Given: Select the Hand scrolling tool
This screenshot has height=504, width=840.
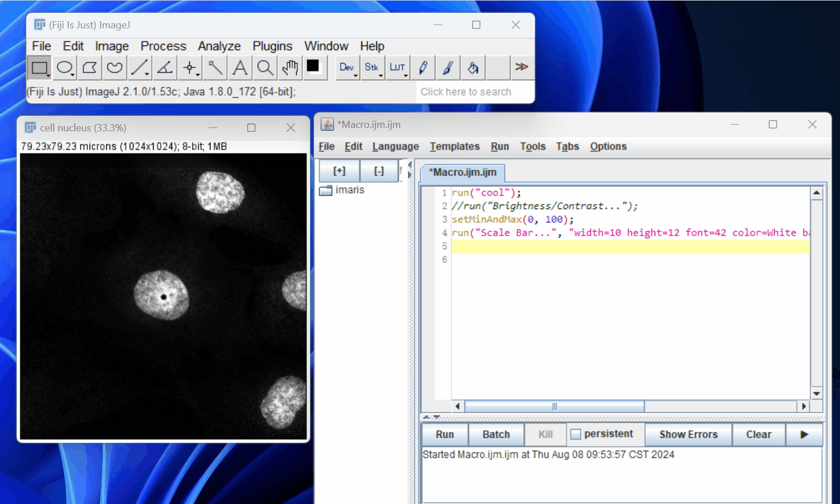Looking at the screenshot, I should coord(290,68).
